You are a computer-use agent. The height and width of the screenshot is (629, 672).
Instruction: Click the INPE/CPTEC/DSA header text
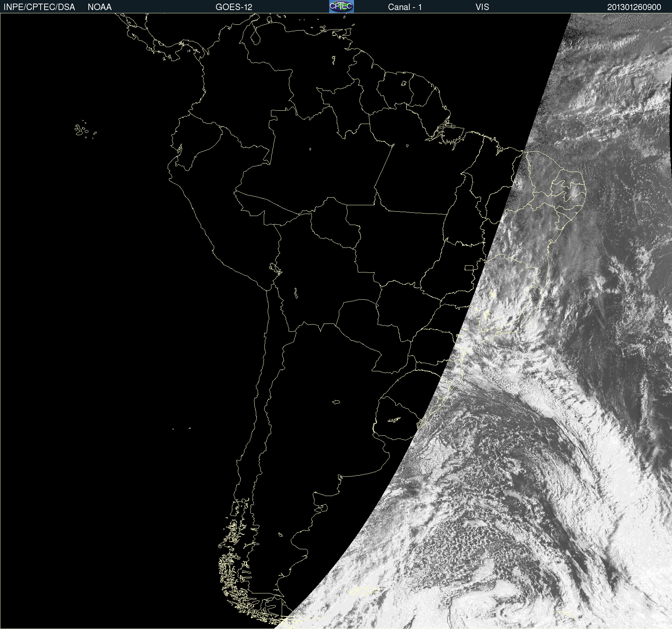[x=39, y=7]
